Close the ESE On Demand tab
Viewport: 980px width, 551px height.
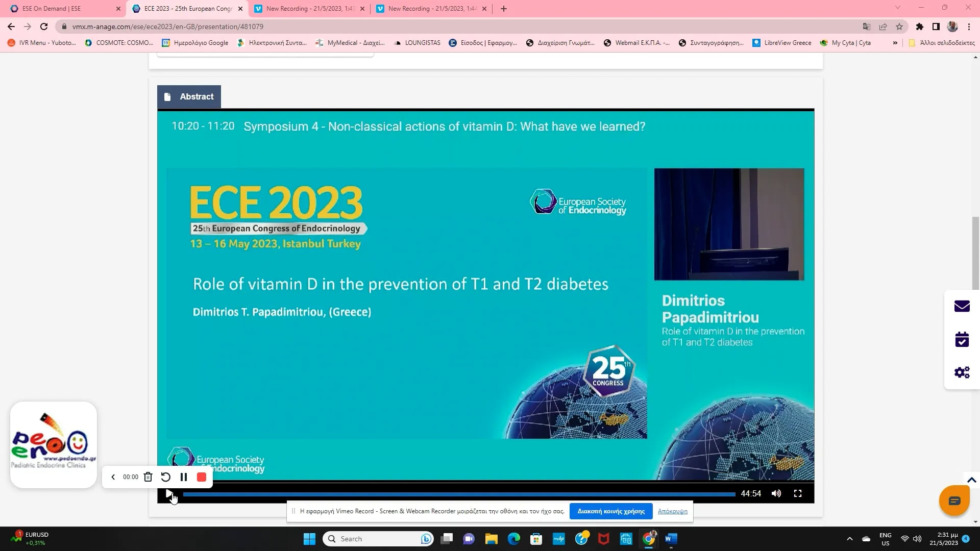tap(118, 9)
